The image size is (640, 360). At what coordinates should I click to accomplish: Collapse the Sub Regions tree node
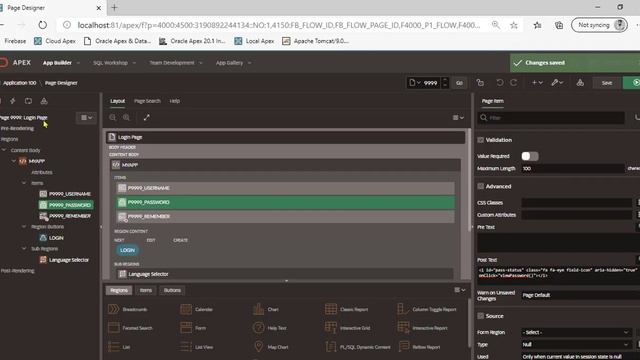pos(24,249)
